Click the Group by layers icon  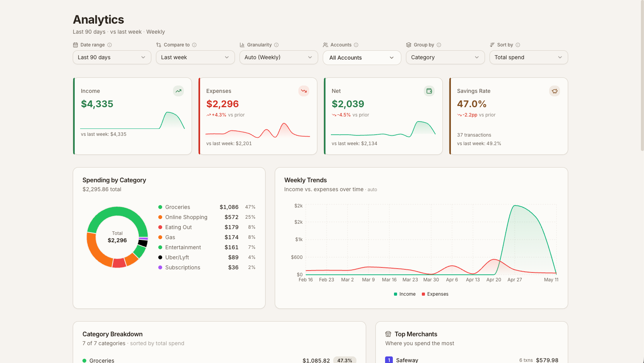tap(409, 45)
